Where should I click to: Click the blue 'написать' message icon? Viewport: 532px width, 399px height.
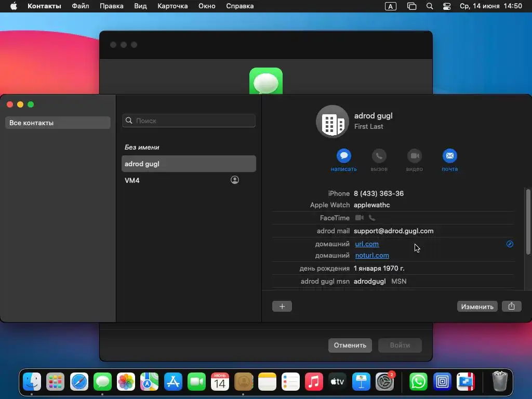[344, 156]
